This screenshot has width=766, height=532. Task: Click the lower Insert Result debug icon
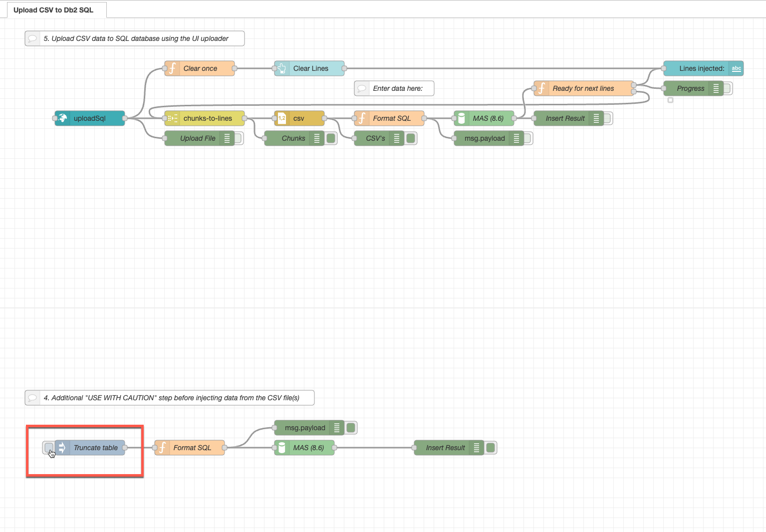tap(477, 448)
